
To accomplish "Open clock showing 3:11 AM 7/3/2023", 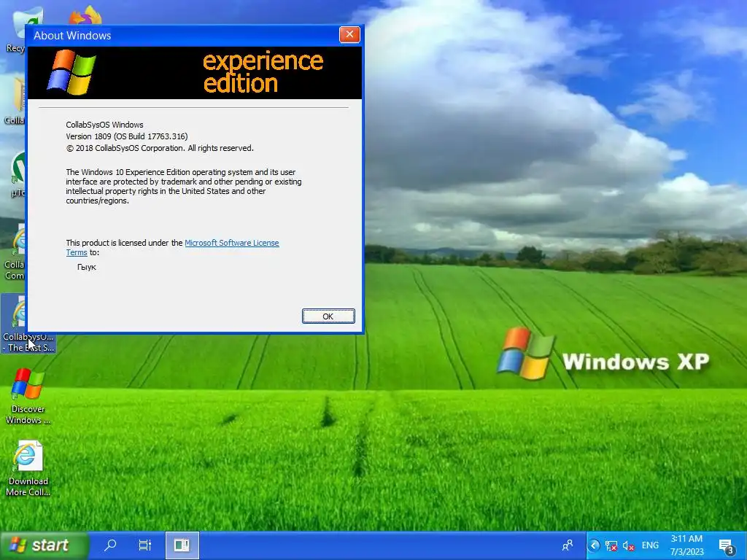I will pos(686,545).
